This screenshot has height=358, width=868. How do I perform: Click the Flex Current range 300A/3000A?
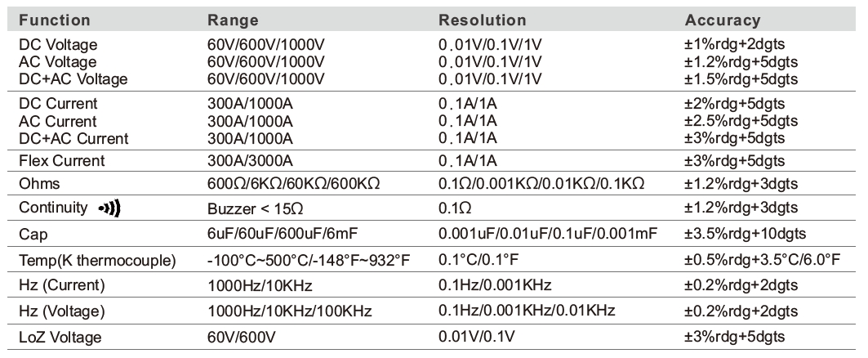250,161
